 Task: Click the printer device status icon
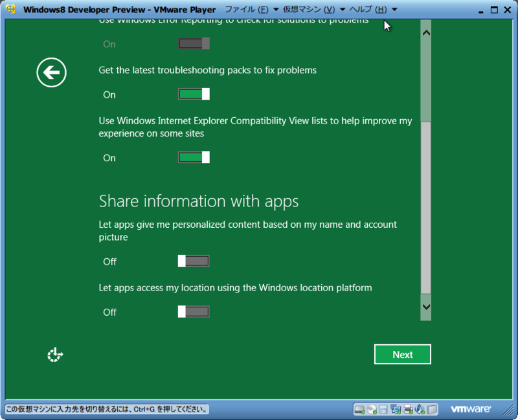pyautogui.click(x=409, y=410)
